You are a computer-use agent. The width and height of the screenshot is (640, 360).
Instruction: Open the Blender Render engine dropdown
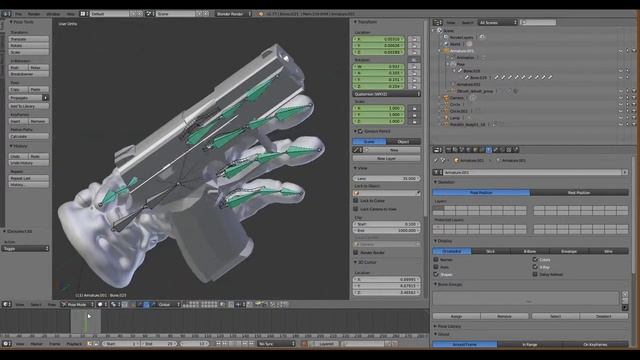point(233,14)
